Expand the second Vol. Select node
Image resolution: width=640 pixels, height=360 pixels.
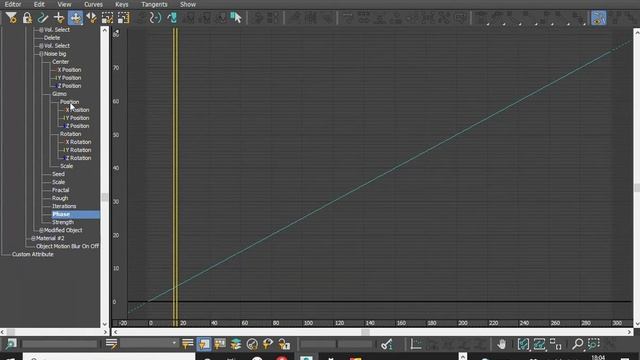point(41,46)
